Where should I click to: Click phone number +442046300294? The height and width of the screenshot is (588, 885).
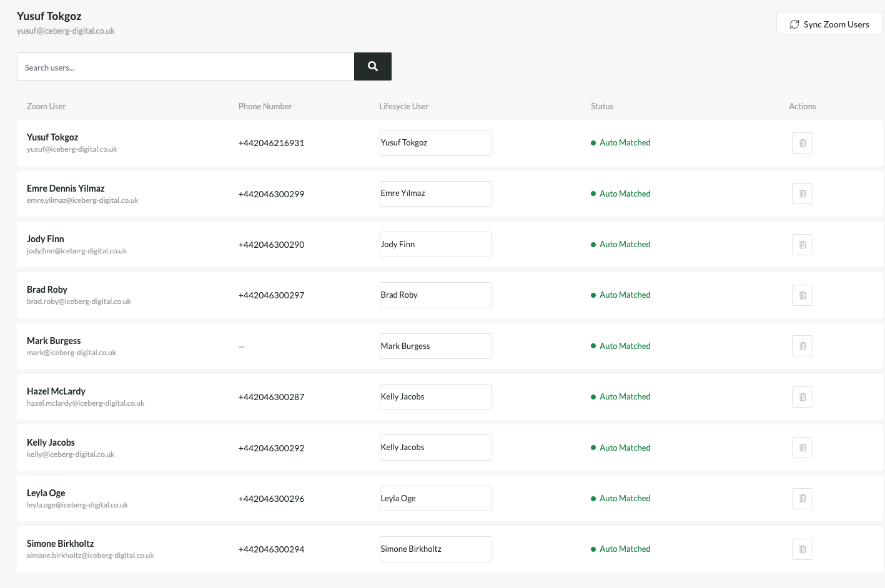(x=271, y=549)
